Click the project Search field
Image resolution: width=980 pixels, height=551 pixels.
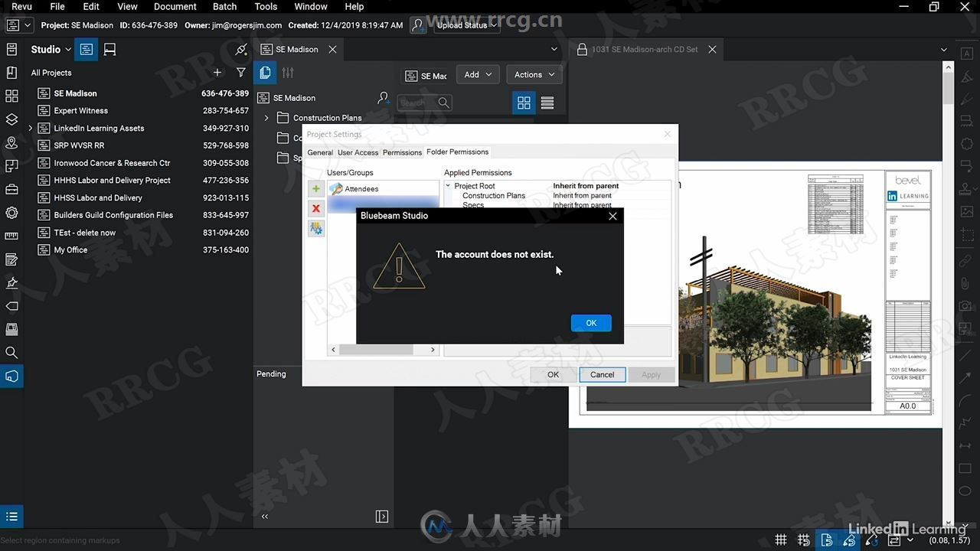424,103
